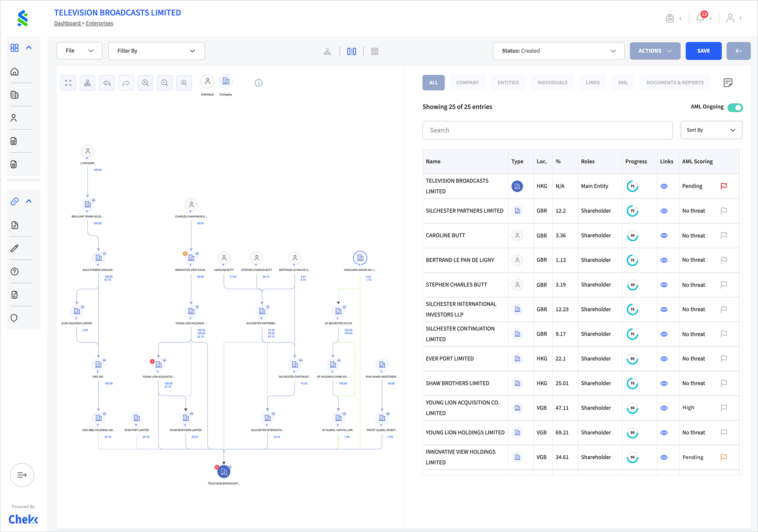Screen dimensions: 758x532
Task: Open the notifications bell
Action: click(700, 18)
